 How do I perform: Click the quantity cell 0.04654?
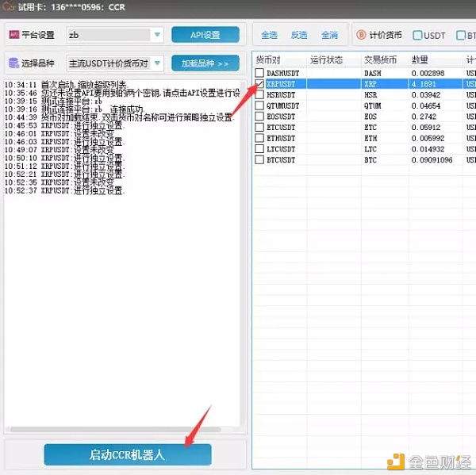[425, 105]
